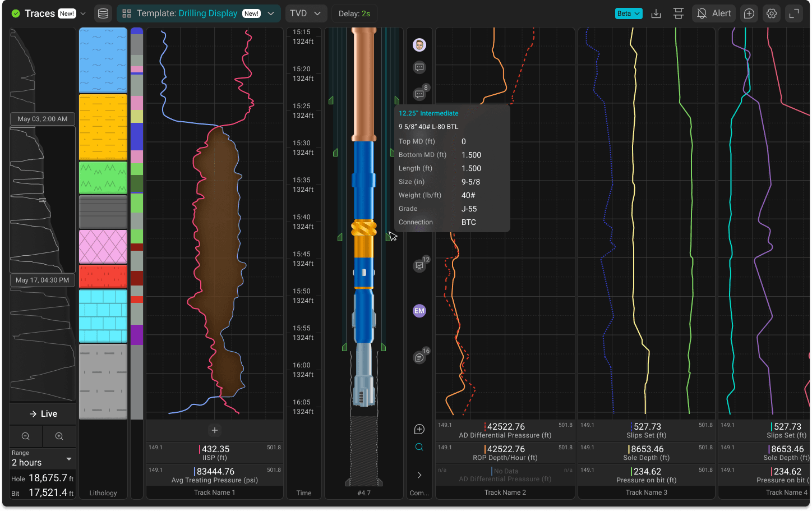Click the green status check icon
This screenshot has width=812, height=511.
pos(16,13)
